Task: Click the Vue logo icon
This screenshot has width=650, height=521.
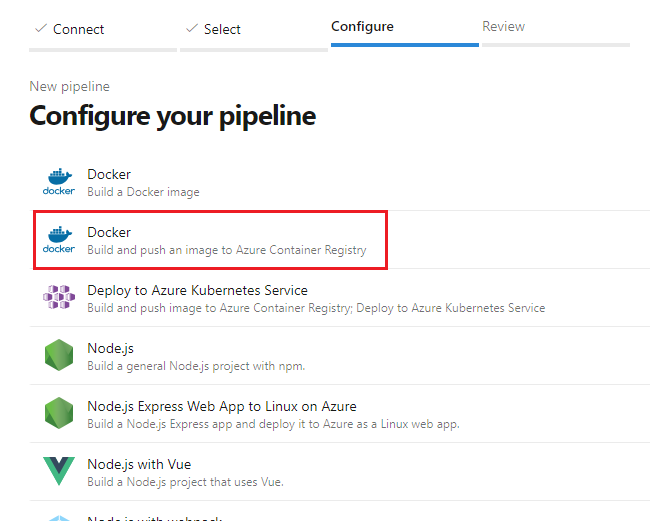Action: [58, 472]
